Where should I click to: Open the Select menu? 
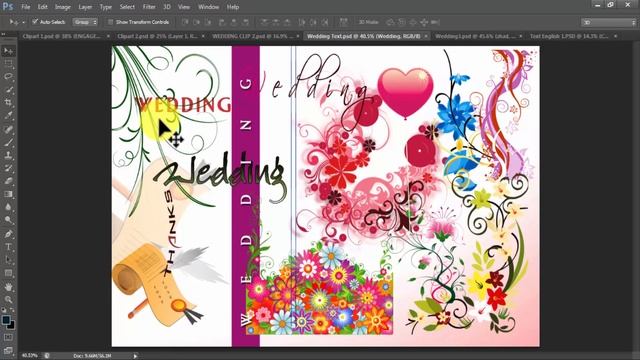coord(127,7)
